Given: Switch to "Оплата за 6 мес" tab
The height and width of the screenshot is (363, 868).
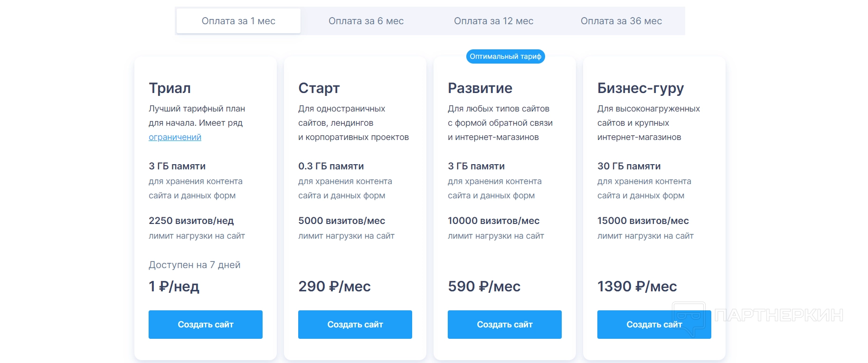Looking at the screenshot, I should pyautogui.click(x=366, y=21).
